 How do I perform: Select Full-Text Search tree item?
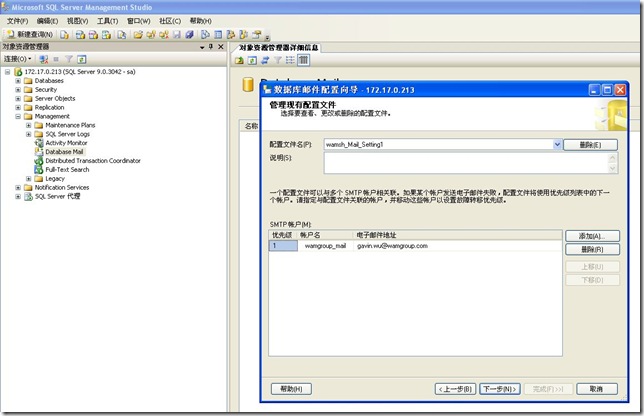[x=67, y=170]
